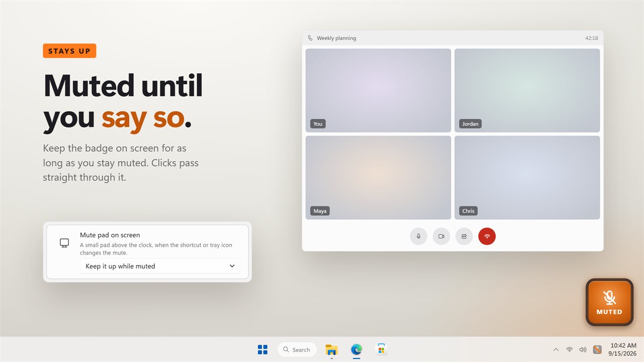644x362 pixels.
Task: Click the monitor icon beside Mute pad on screen
Action: tap(64, 243)
